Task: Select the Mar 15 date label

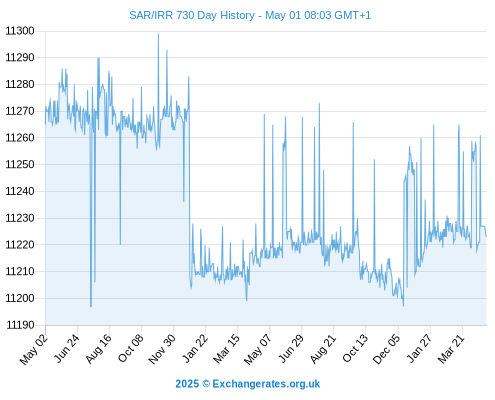Action: (226, 349)
